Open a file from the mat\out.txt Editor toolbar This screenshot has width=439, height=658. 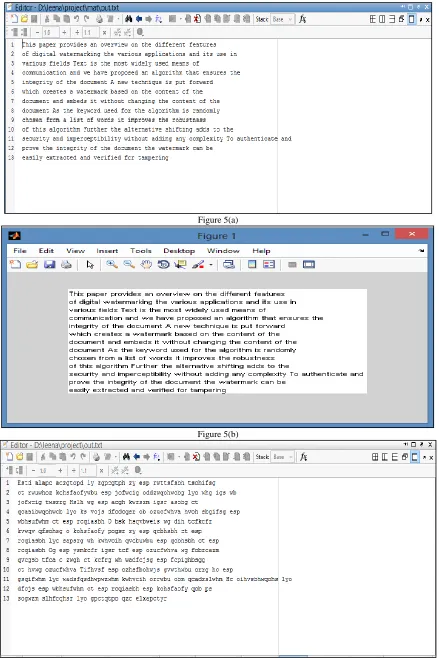click(24, 19)
